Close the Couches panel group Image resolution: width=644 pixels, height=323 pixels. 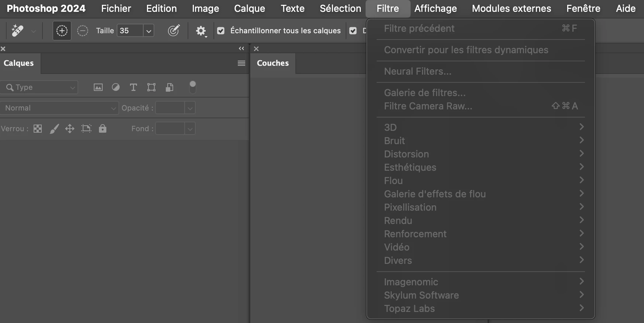tap(256, 49)
